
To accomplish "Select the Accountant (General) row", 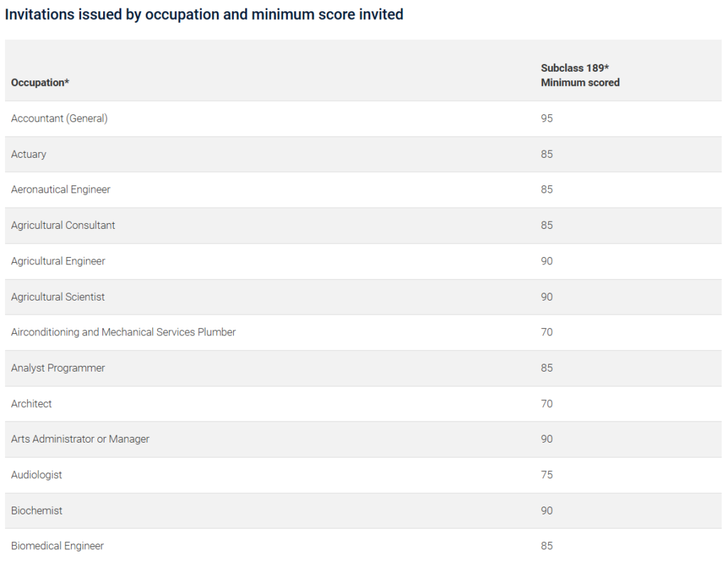I will pyautogui.click(x=363, y=119).
